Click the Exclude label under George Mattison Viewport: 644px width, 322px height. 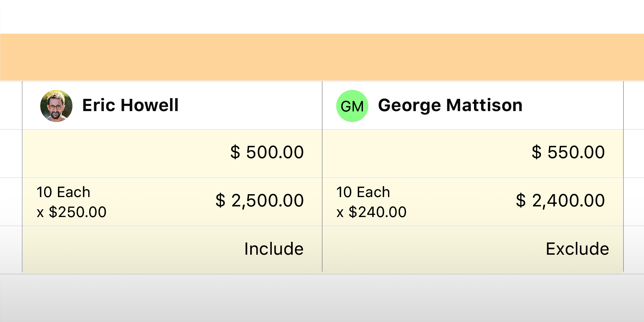click(578, 248)
